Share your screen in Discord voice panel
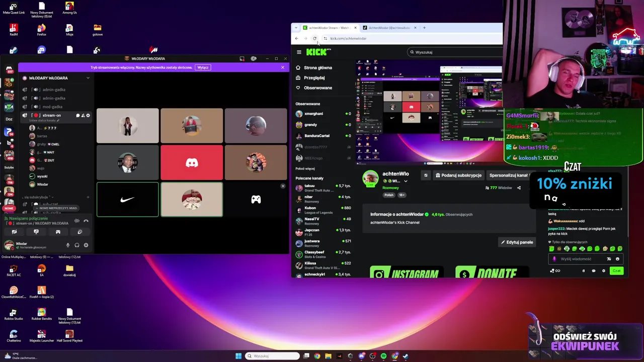The height and width of the screenshot is (362, 644). point(36,232)
